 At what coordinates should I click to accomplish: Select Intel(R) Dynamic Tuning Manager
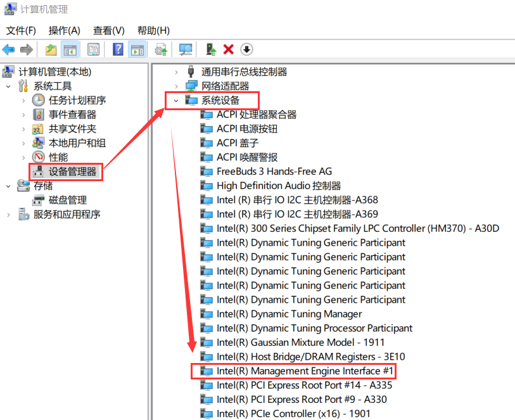click(x=289, y=314)
